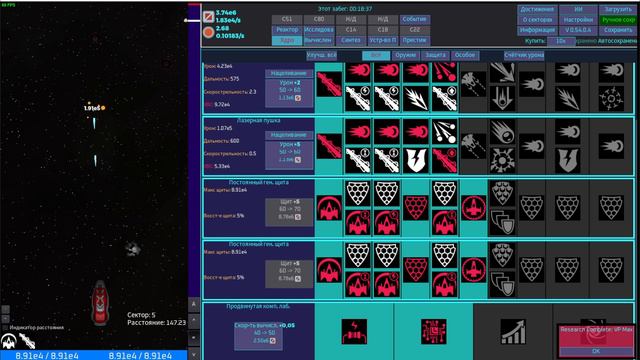Open О секторах

pos(537,20)
